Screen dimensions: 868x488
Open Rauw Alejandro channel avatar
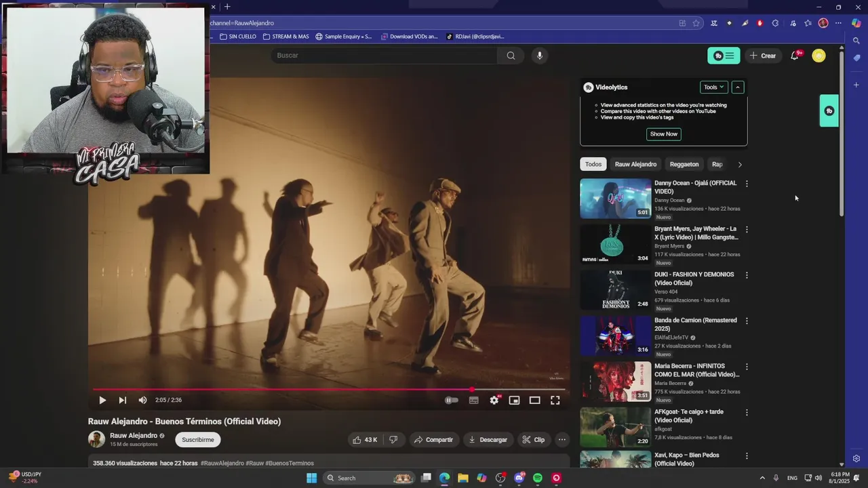tap(96, 439)
